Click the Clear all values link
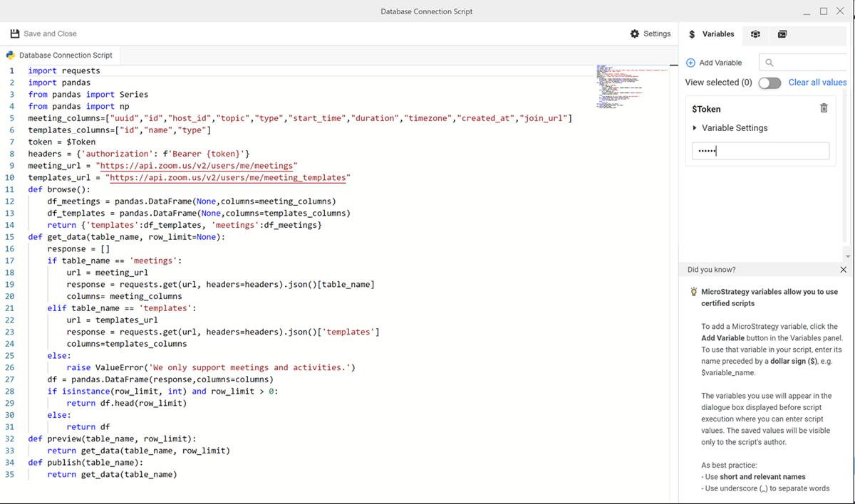This screenshot has width=855, height=504. click(x=817, y=83)
